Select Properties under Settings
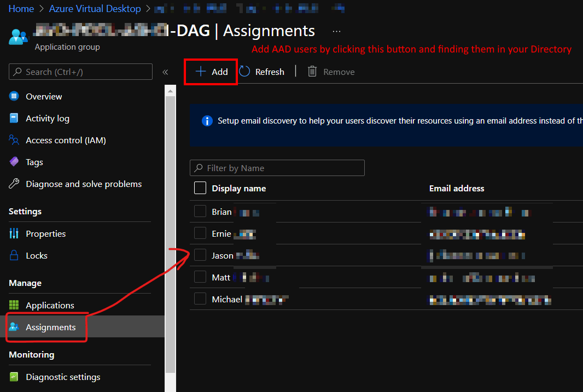This screenshot has height=392, width=583. click(46, 233)
